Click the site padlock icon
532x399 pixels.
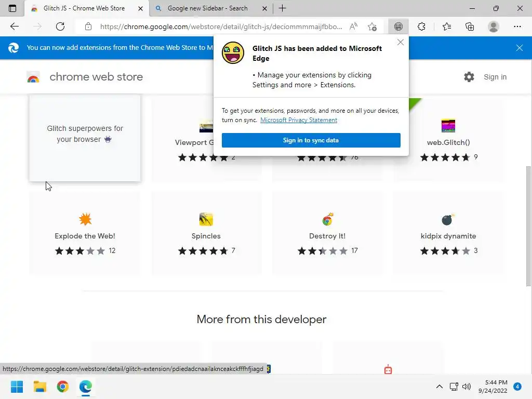(x=88, y=26)
